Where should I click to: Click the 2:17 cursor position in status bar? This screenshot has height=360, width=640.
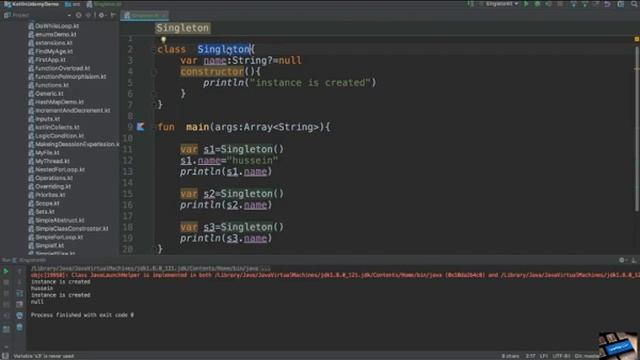(530, 356)
